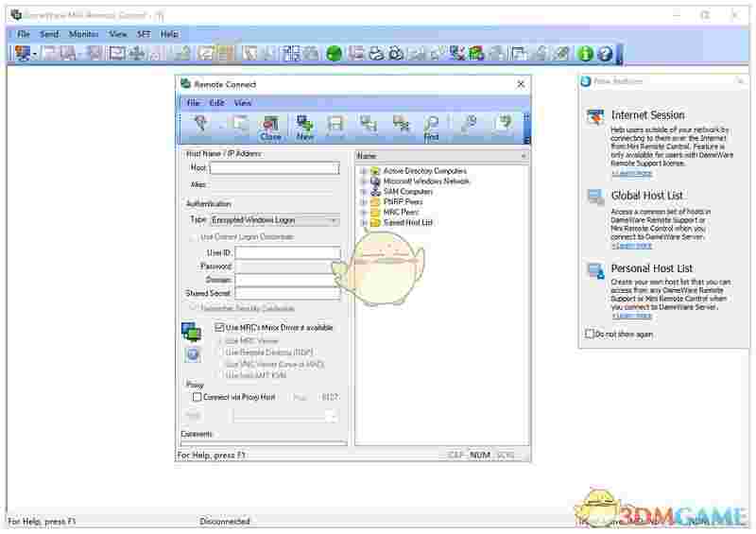Click the Connect icon in main toolbar
The height and width of the screenshot is (534, 756).
(22, 53)
